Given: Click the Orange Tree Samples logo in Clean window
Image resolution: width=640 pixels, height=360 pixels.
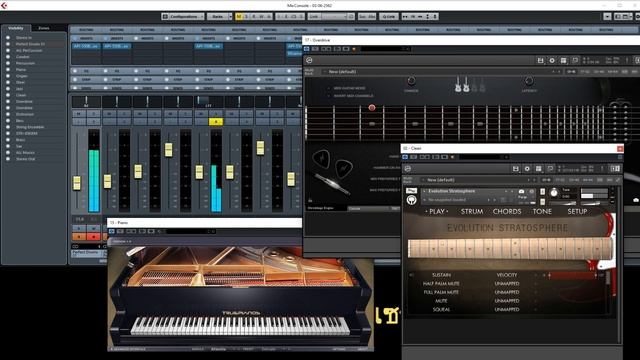Looking at the screenshot, I should click(x=411, y=200).
